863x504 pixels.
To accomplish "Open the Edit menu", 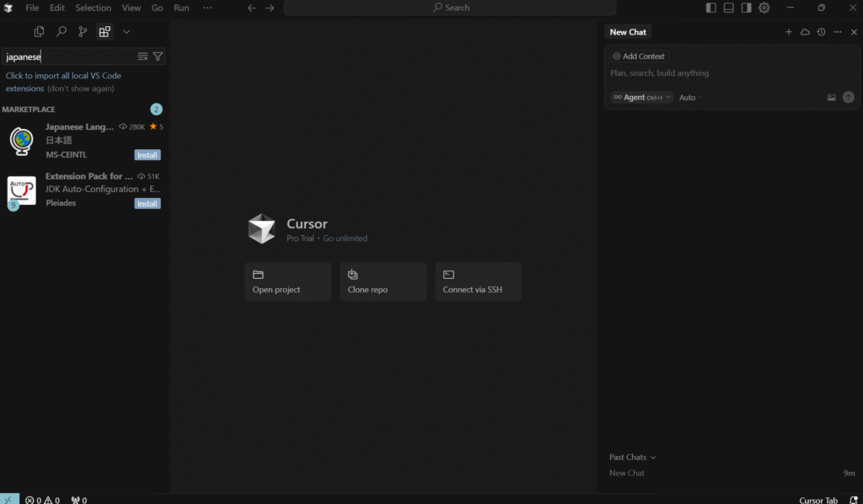I will 56,8.
